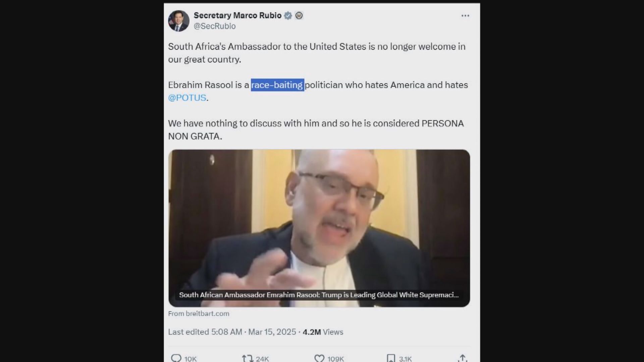Viewport: 644px width, 362px height.
Task: Click the 'From breitbart.com' source link
Action: pos(199,313)
